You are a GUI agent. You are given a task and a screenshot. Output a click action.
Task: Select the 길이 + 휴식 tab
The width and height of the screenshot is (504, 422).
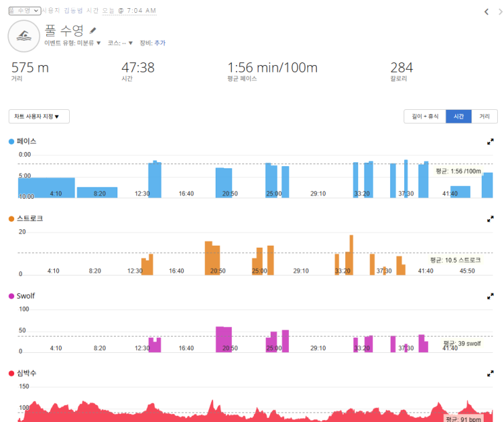[425, 116]
